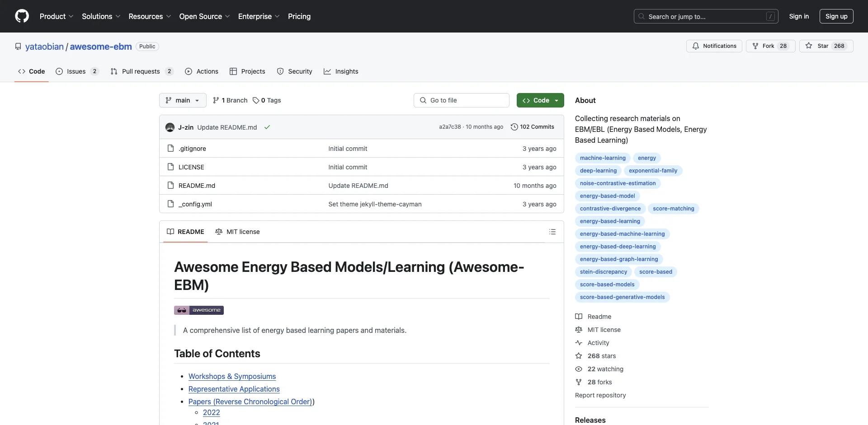
Task: Click the score-matching topic tag
Action: click(x=673, y=209)
